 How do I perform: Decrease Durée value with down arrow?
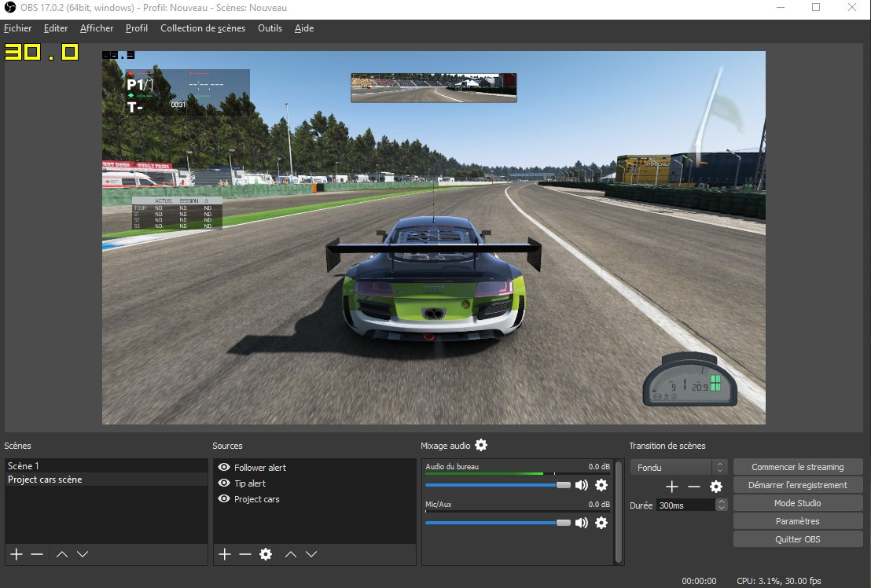(x=721, y=508)
